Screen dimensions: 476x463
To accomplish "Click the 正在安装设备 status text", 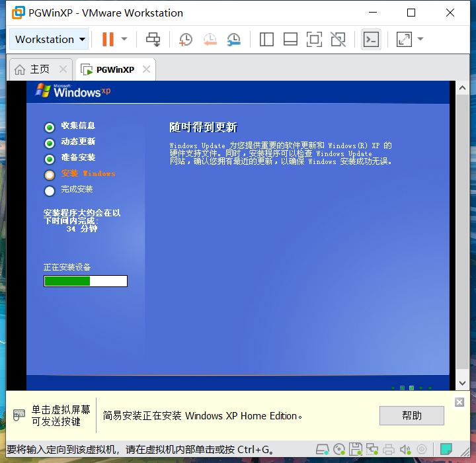I will point(67,267).
